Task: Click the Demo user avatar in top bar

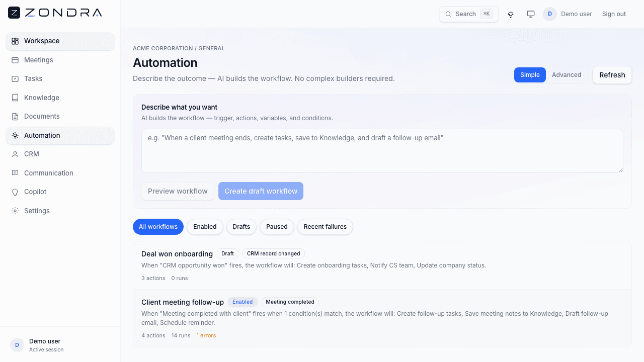Action: (550, 14)
